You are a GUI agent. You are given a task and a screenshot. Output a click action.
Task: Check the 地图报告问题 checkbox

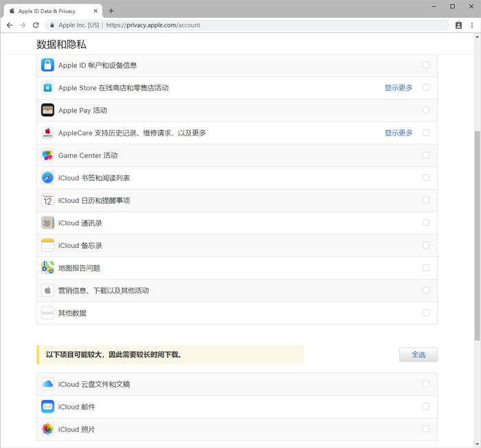426,267
